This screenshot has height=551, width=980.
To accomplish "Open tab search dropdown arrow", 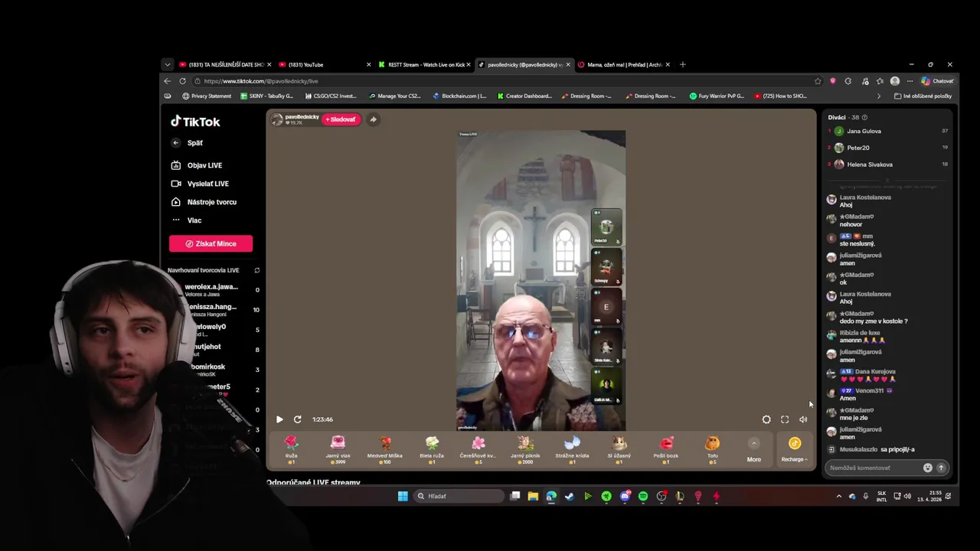I will (167, 64).
